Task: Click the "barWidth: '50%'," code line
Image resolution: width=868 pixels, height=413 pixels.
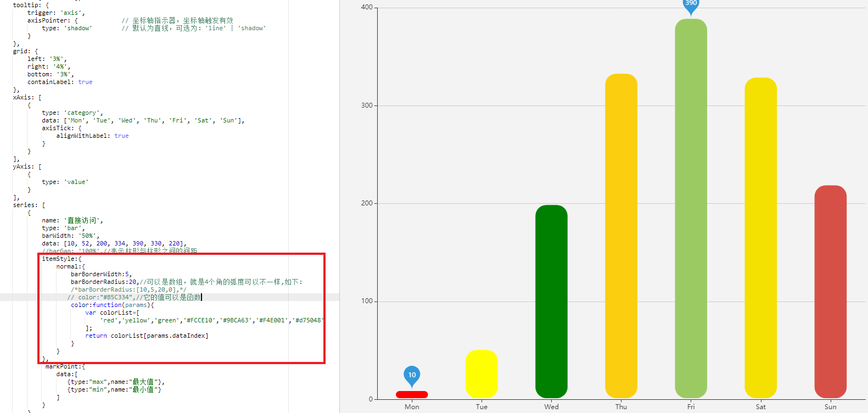Action: (x=71, y=236)
